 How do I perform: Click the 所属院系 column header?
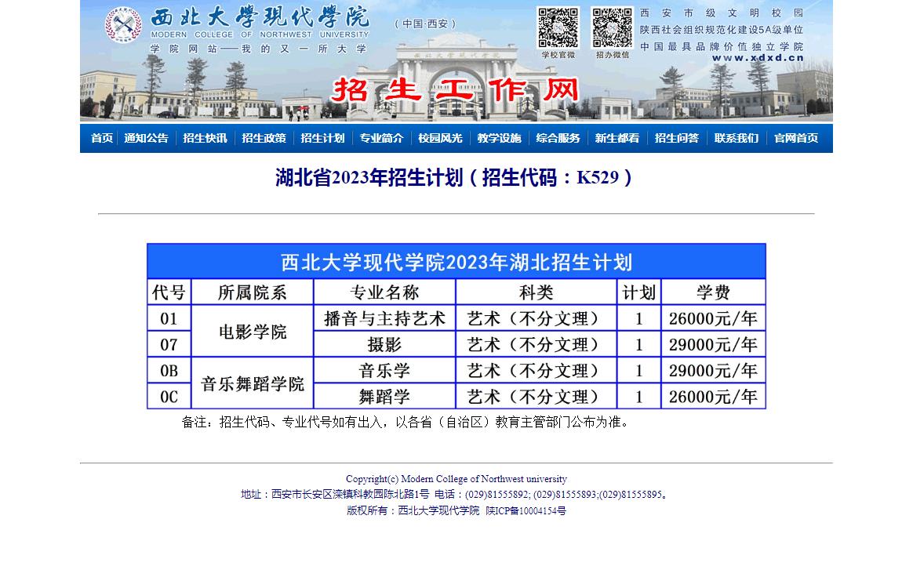pos(252,292)
